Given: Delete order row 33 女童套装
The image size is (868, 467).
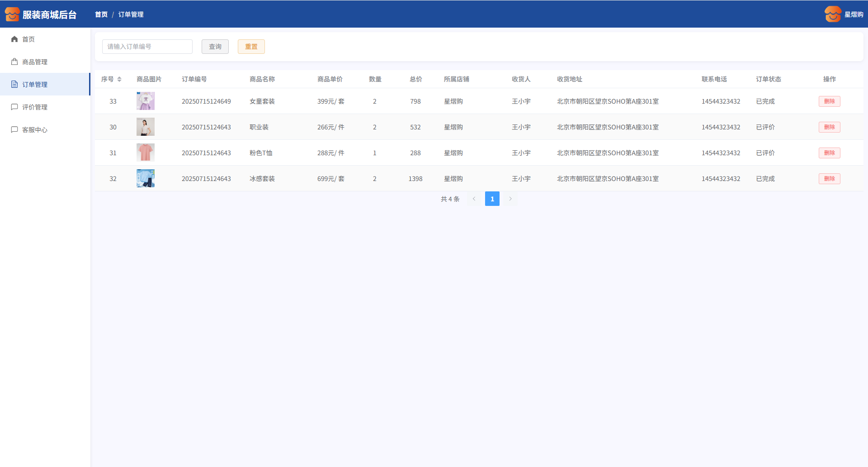Looking at the screenshot, I should [829, 101].
